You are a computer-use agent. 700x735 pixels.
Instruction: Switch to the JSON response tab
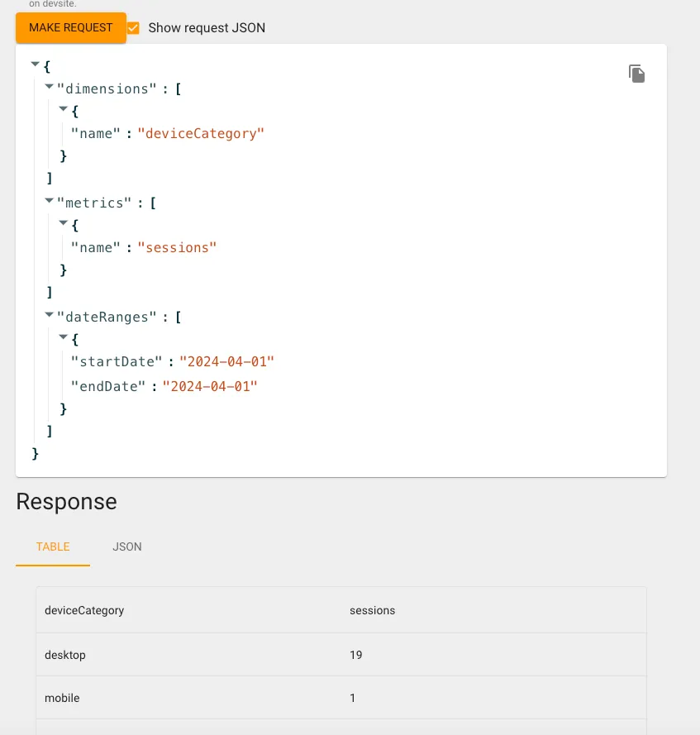pyautogui.click(x=127, y=546)
